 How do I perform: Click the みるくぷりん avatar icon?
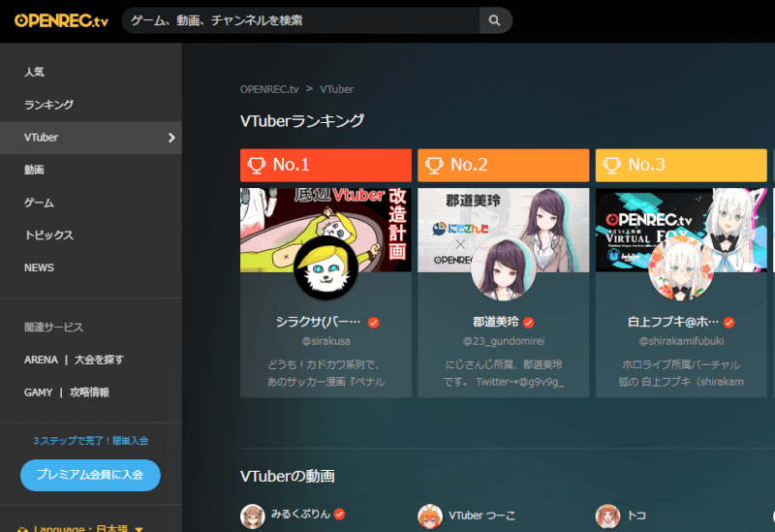(253, 516)
